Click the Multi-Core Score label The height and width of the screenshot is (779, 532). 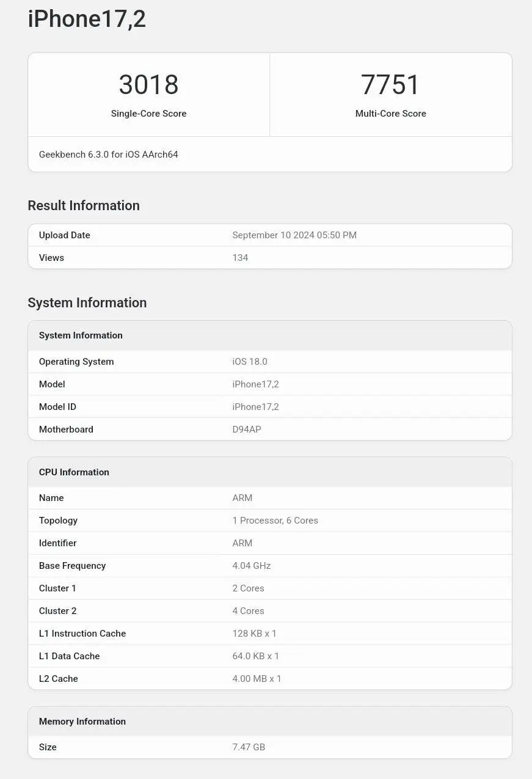tap(390, 114)
